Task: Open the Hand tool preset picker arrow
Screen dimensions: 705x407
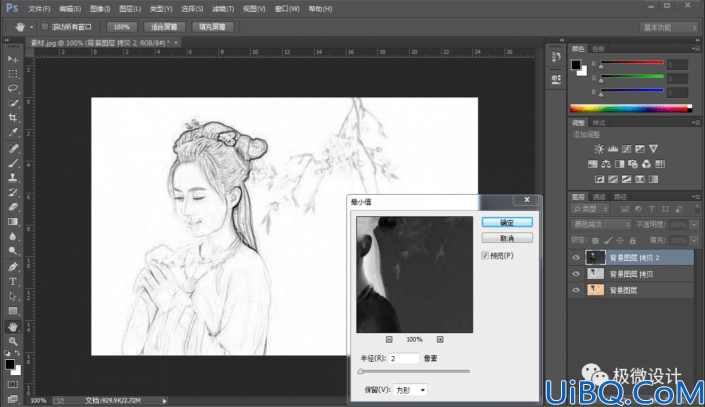Action: pos(31,27)
